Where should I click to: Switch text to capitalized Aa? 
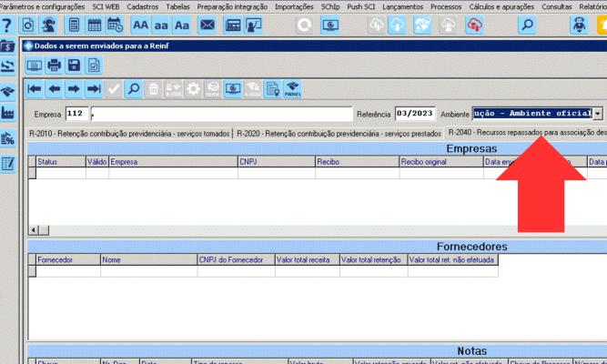[182, 25]
